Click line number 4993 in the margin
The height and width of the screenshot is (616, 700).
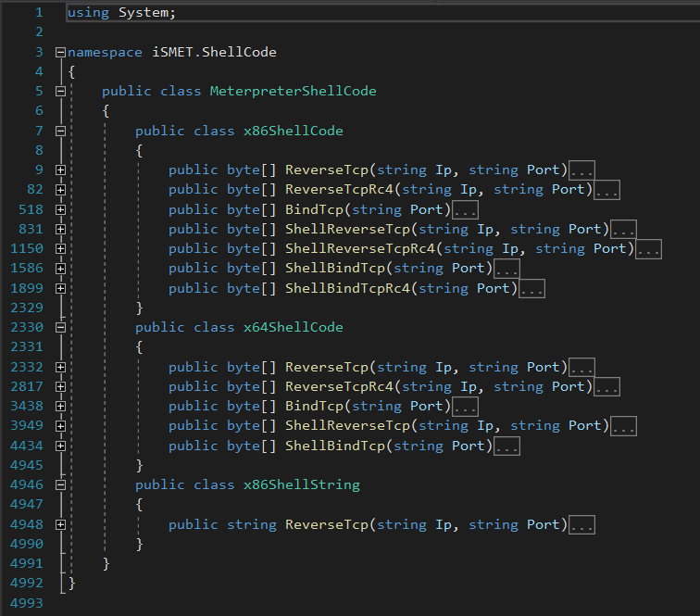[27, 603]
